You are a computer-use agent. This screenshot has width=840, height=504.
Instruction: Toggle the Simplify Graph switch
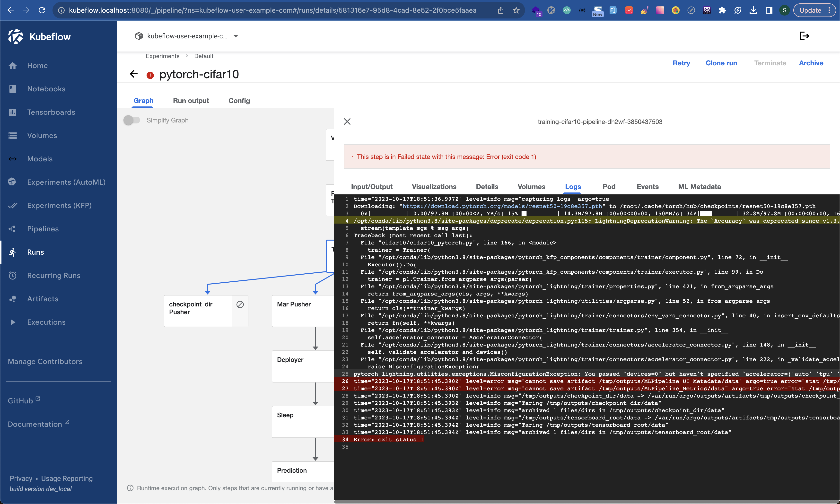tap(132, 120)
